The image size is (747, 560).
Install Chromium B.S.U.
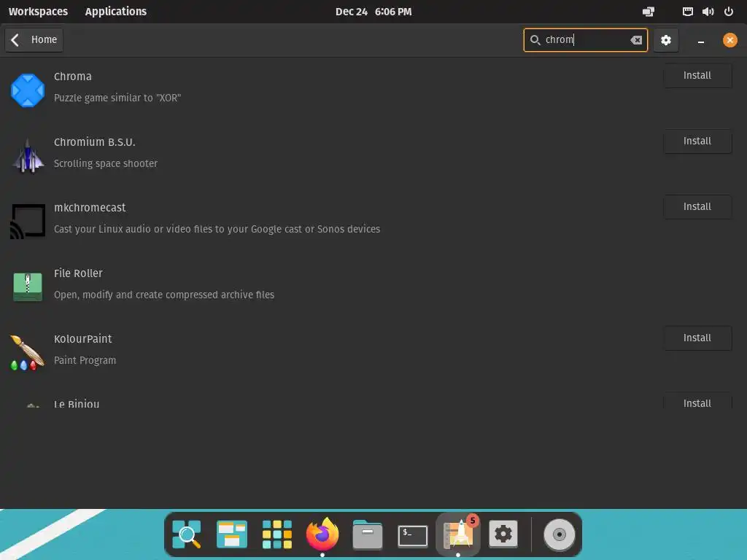pyautogui.click(x=697, y=141)
